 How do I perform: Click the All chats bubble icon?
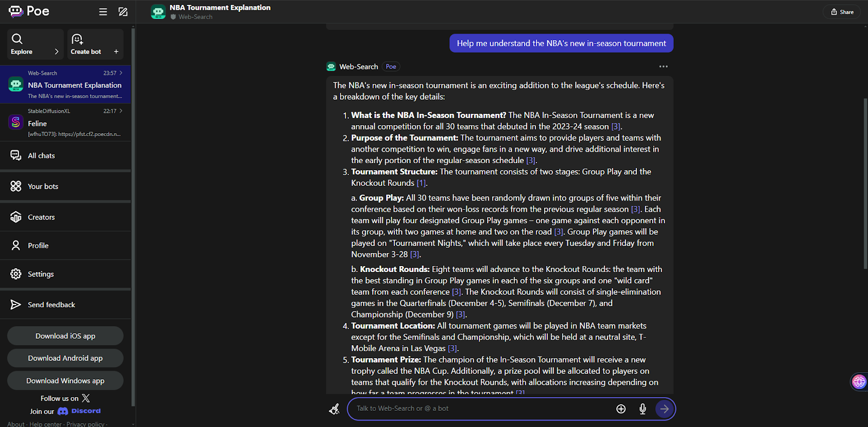point(16,156)
